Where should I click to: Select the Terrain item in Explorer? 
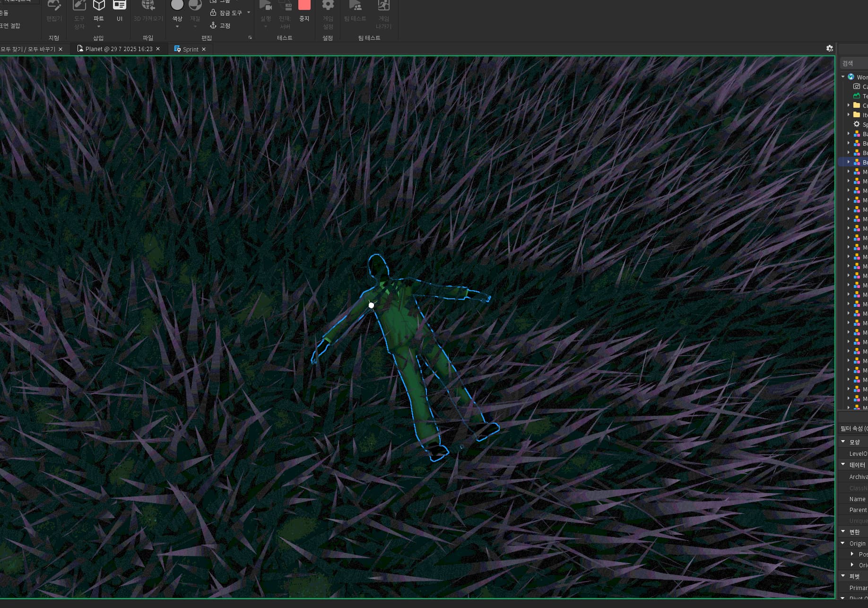[x=860, y=96]
